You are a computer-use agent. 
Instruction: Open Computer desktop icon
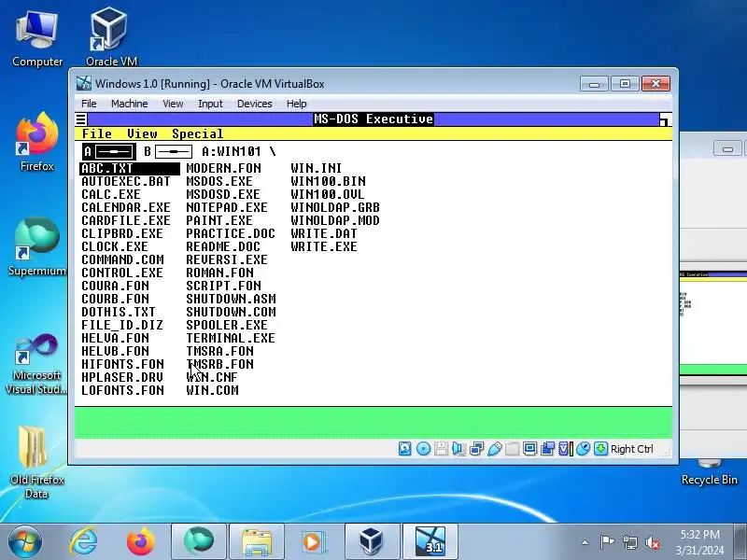[x=37, y=38]
